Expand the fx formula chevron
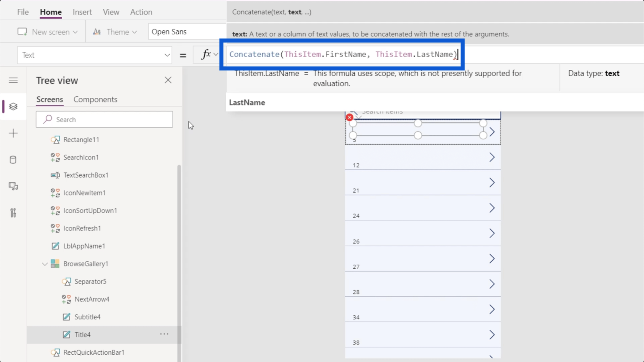This screenshot has width=644, height=362. pos(216,54)
